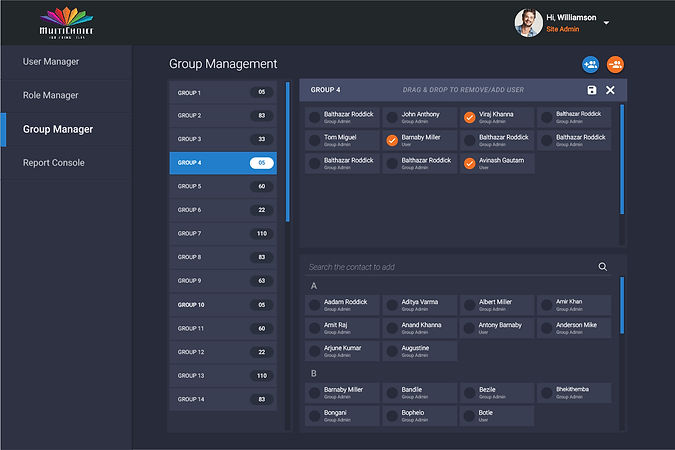Click the MultiChoice logo

66,23
